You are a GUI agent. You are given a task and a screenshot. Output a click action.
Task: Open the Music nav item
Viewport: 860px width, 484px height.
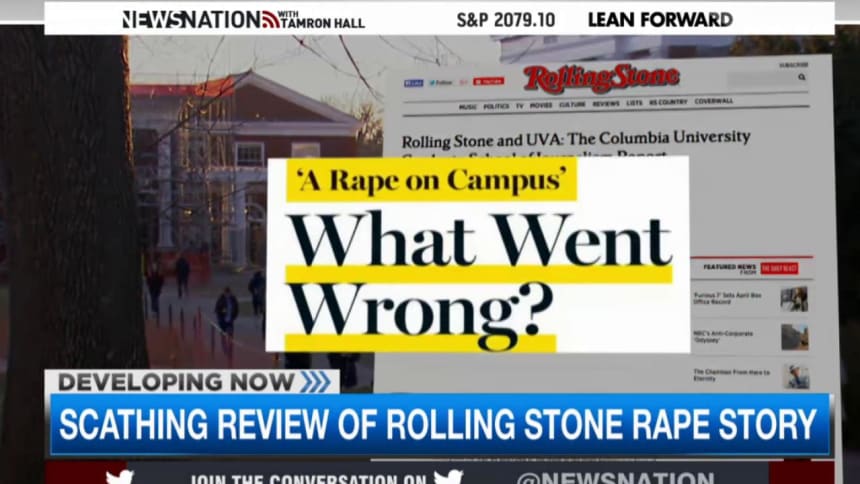[x=468, y=107]
